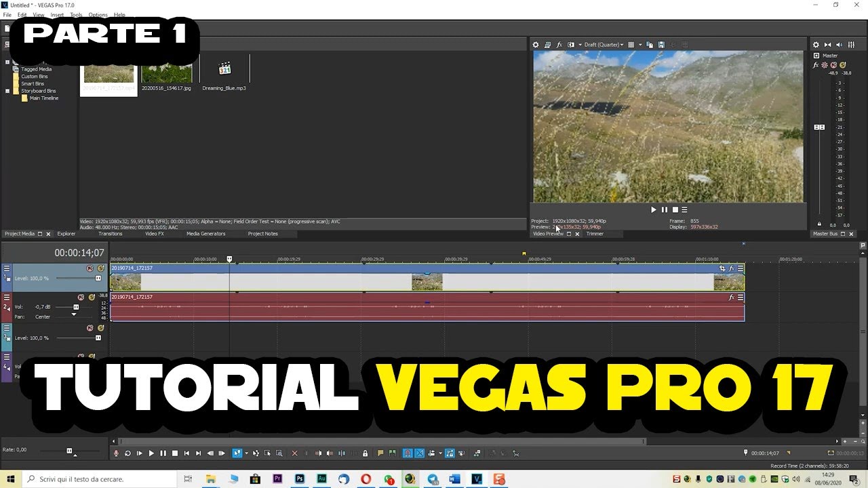Click the Lock event padlock icon
The image size is (868, 488).
coord(365,453)
